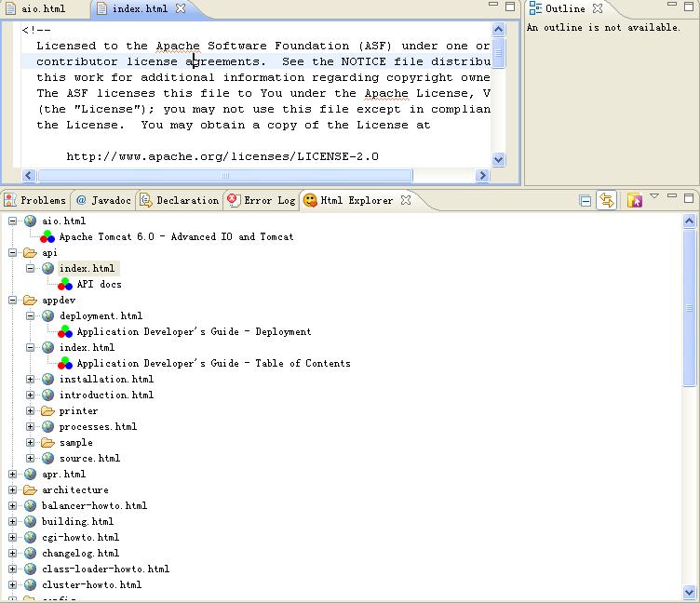Viewport: 700px width, 603px height.
Task: Close the Outline view
Action: point(598,8)
